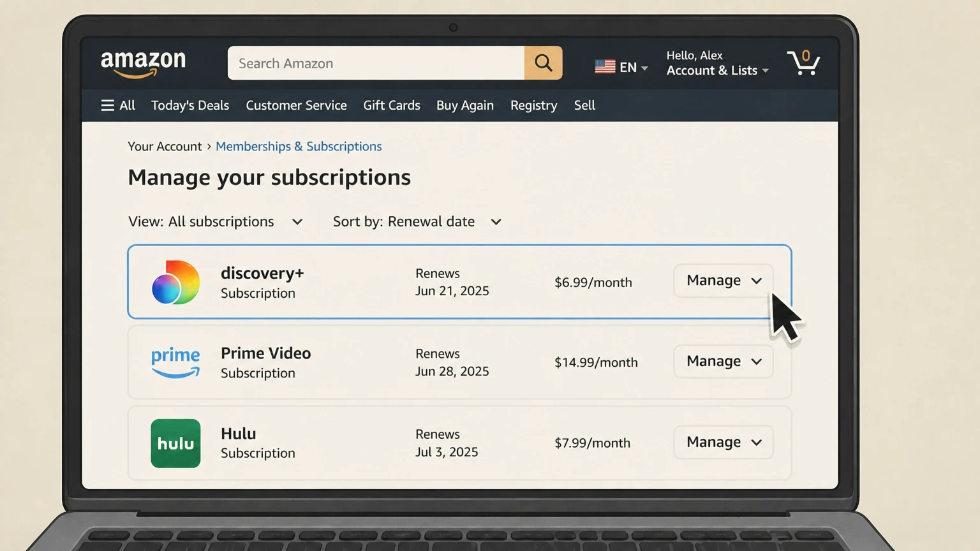This screenshot has width=980, height=551.
Task: Open the hamburger All menu
Action: click(x=118, y=105)
